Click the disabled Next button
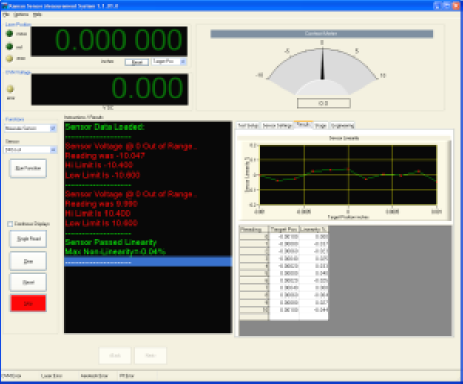Screen dimensions: 463x384 pyautogui.click(x=150, y=356)
